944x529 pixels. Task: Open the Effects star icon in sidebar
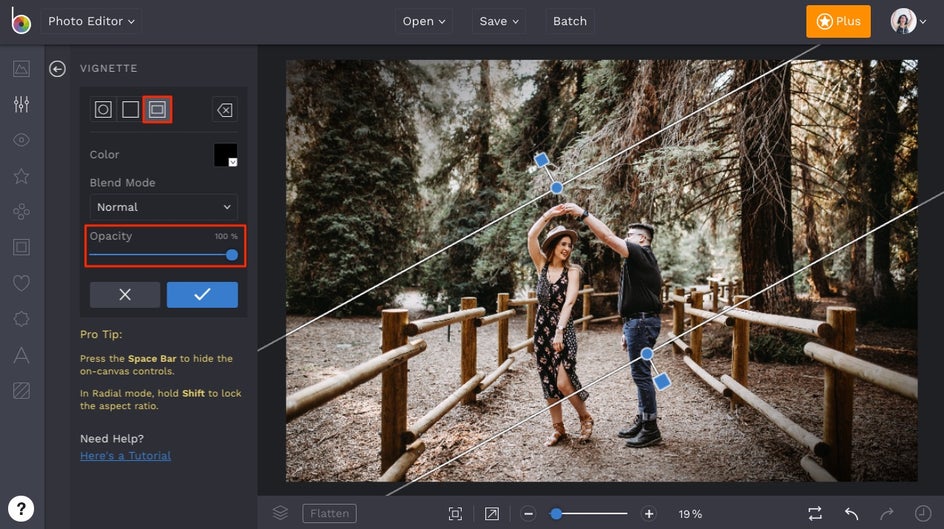[x=21, y=176]
